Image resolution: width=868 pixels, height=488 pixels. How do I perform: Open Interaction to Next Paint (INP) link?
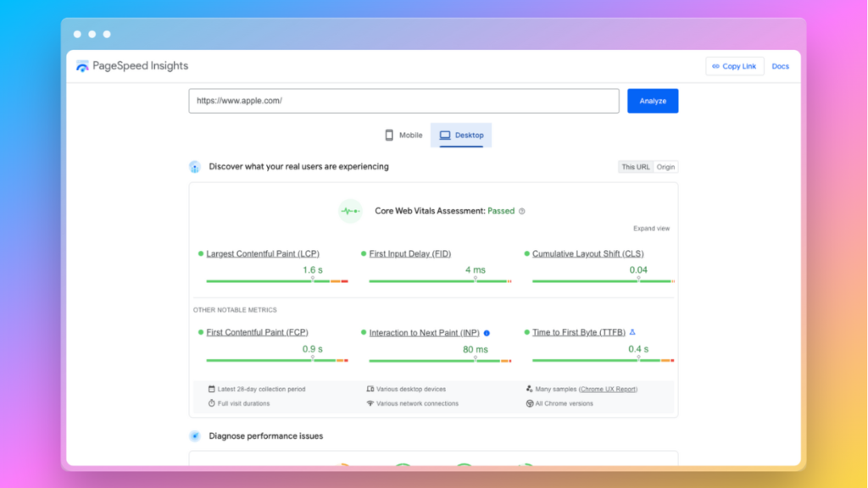point(425,332)
